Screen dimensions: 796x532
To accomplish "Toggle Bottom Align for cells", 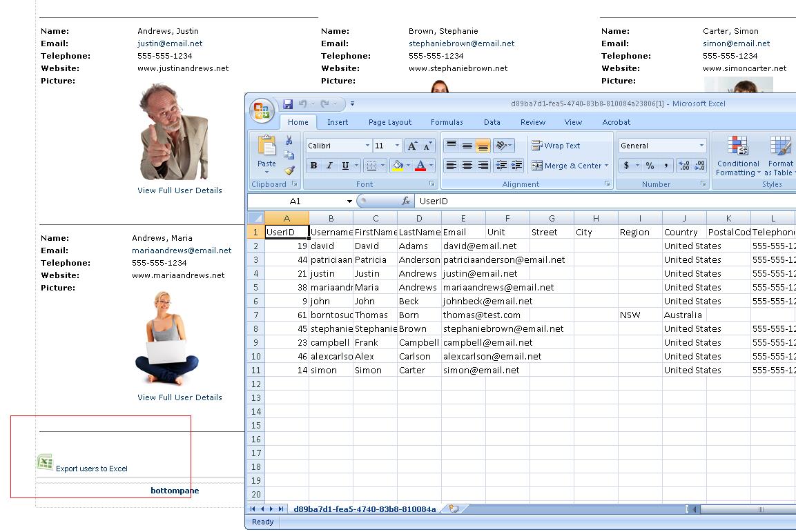I will click(x=483, y=146).
